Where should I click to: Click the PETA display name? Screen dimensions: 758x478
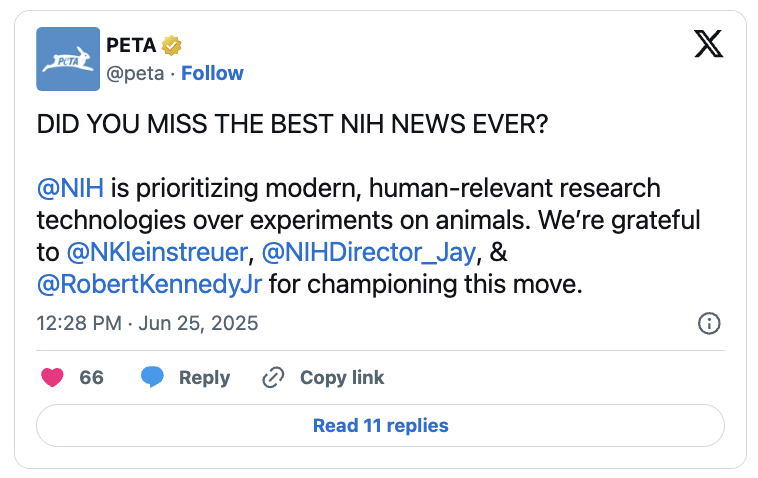coord(131,45)
